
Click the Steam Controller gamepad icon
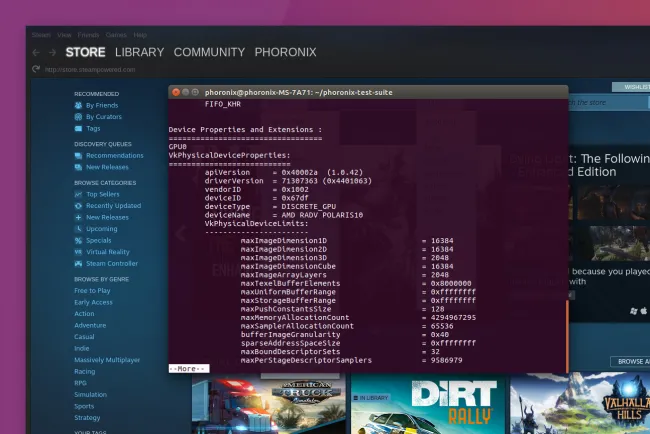pos(78,264)
